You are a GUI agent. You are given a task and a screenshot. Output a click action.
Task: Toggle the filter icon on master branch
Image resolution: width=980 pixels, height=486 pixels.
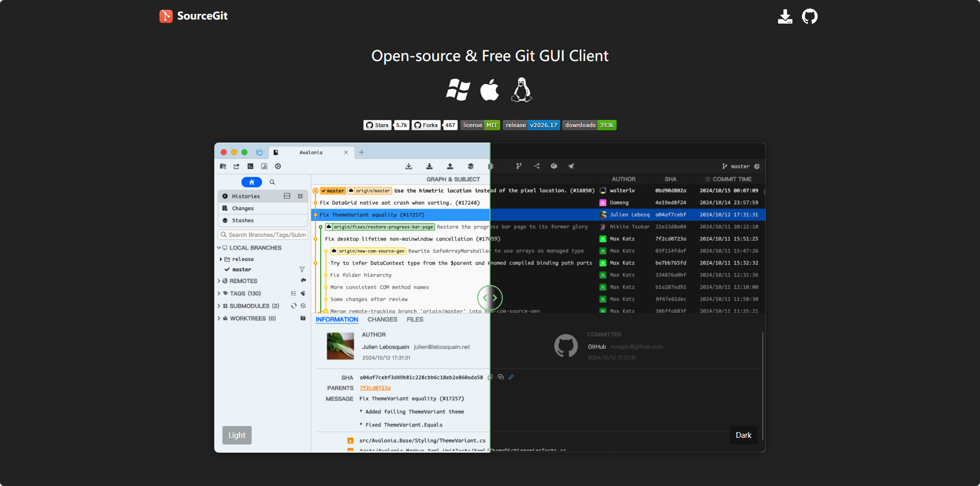[x=302, y=270]
